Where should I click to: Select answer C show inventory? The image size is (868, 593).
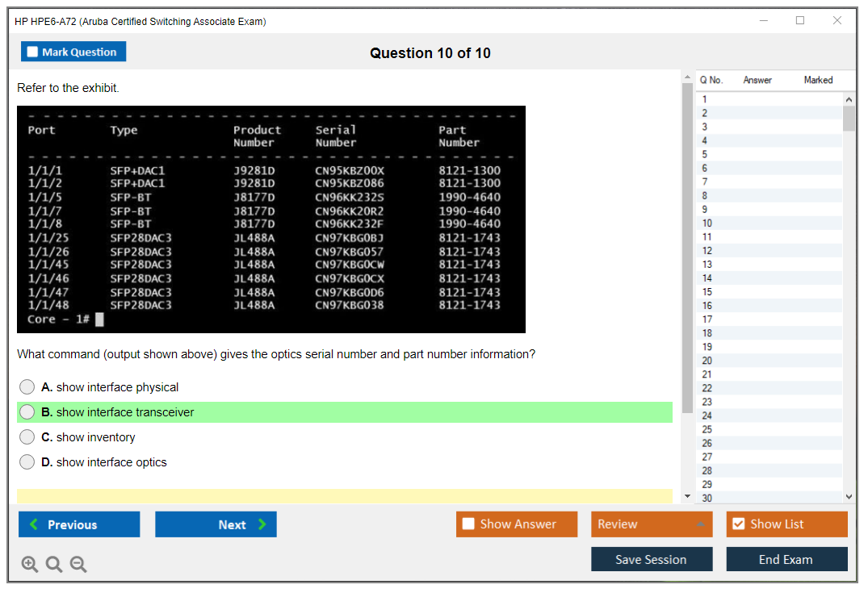tap(27, 437)
